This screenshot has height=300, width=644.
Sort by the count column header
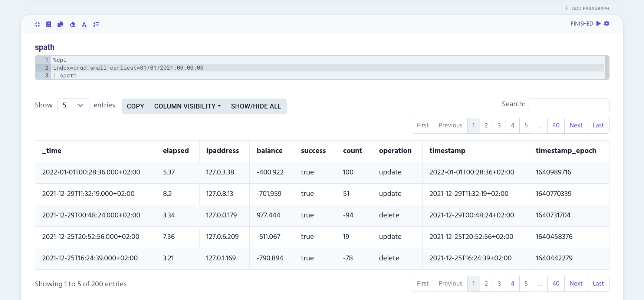point(354,151)
